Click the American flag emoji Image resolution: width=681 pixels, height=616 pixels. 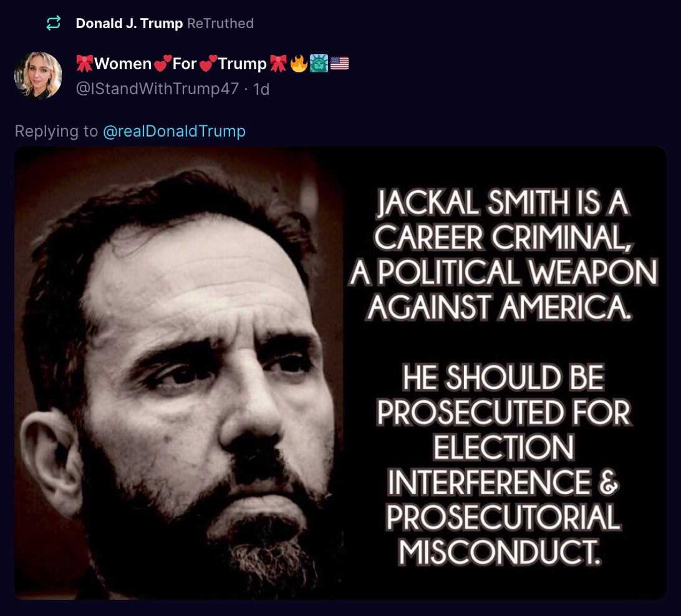coord(340,64)
